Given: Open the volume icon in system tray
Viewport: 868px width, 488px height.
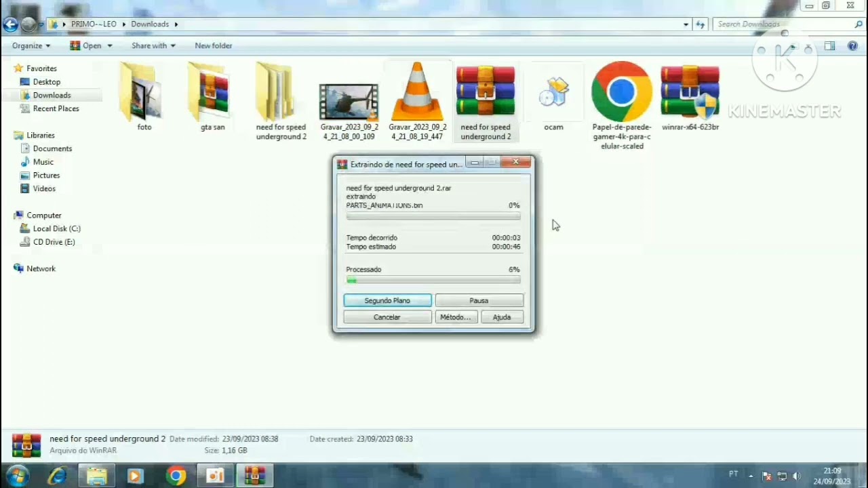Looking at the screenshot, I should pos(796,476).
